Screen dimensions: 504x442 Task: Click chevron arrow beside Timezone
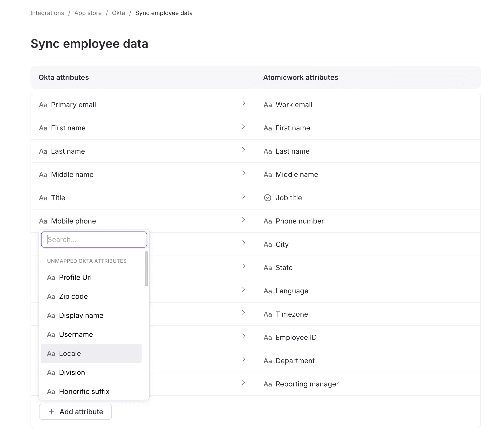[244, 313]
